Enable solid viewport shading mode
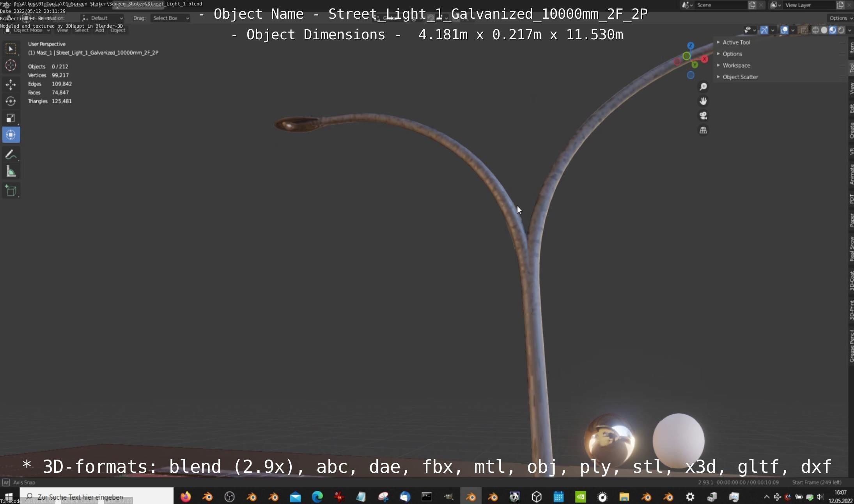This screenshot has height=504, width=854. point(824,30)
